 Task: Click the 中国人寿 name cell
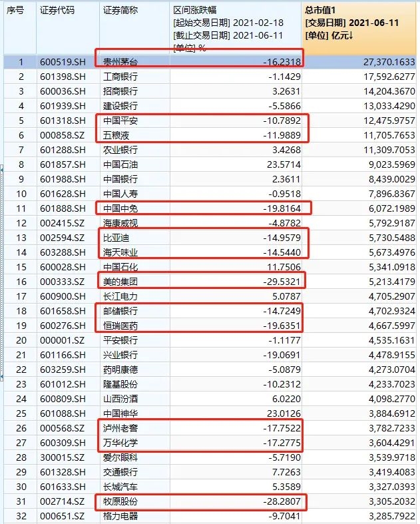click(120, 194)
